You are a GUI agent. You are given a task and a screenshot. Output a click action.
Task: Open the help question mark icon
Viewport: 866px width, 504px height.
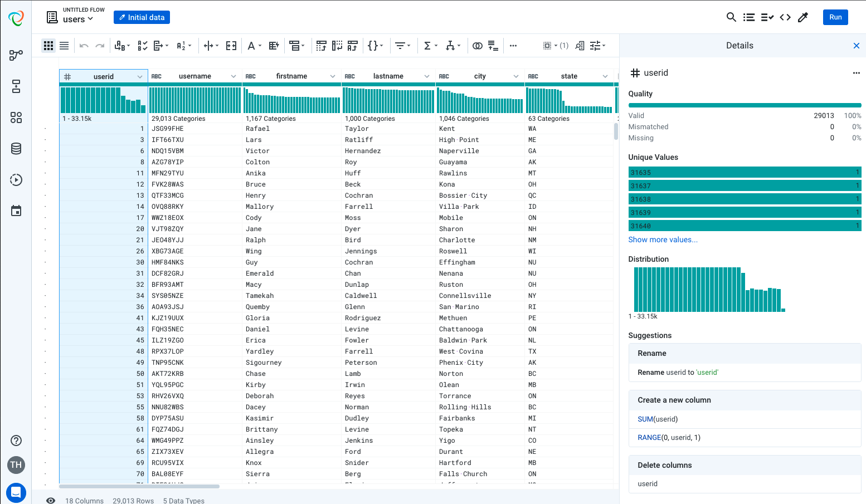point(16,441)
